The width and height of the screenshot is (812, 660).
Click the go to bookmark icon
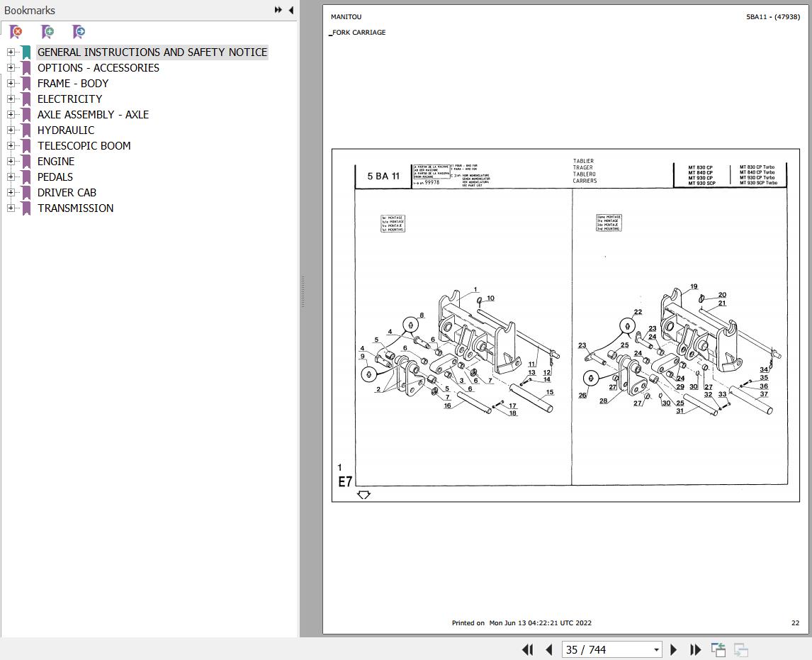pyautogui.click(x=78, y=32)
